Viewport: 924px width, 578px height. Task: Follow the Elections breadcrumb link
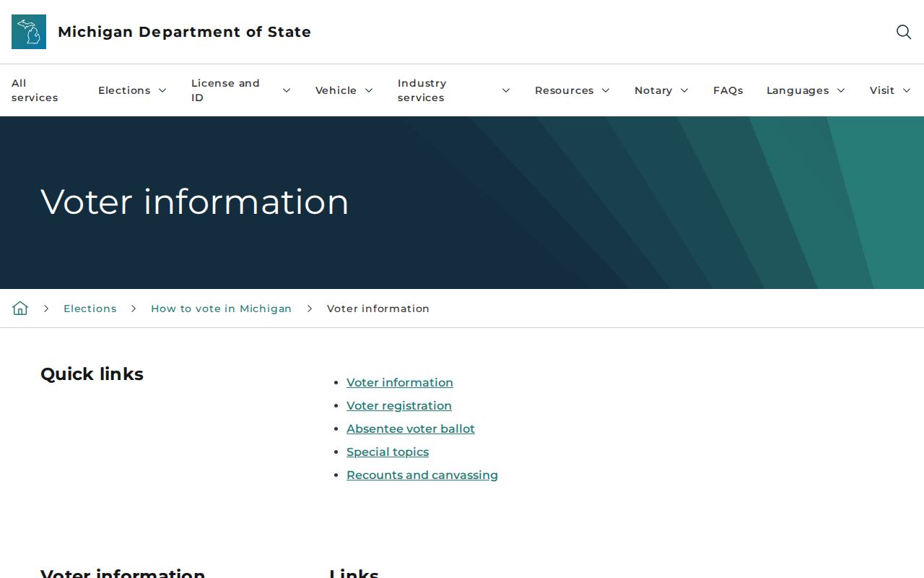(x=90, y=309)
